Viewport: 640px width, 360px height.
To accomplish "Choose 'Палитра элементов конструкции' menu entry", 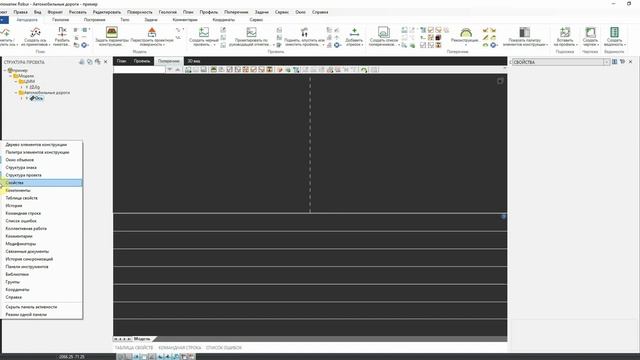I will pyautogui.click(x=42, y=152).
